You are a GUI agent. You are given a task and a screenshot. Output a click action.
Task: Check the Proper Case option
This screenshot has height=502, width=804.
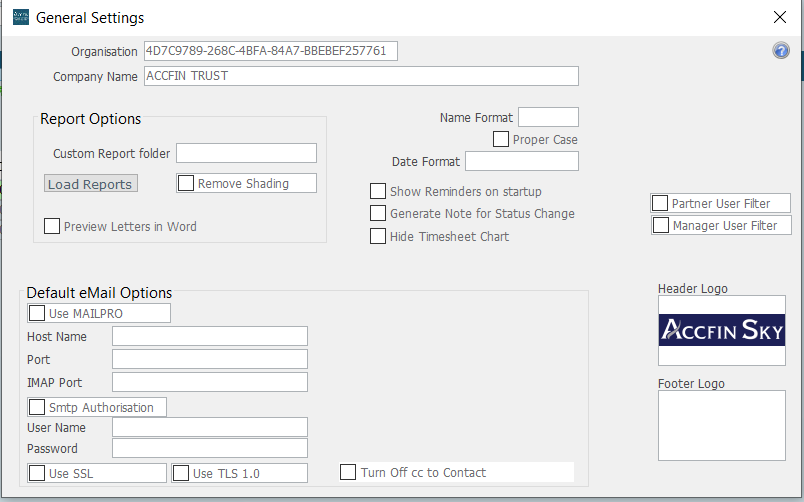tap(501, 139)
